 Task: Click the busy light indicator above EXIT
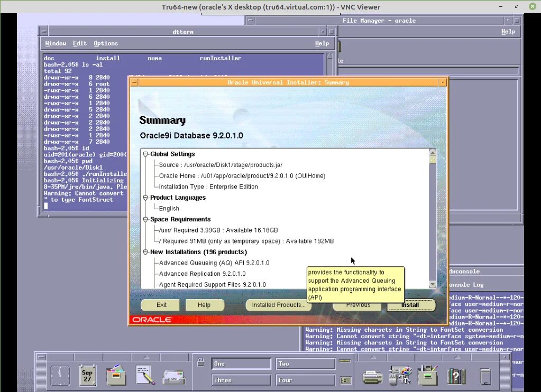[345, 361]
